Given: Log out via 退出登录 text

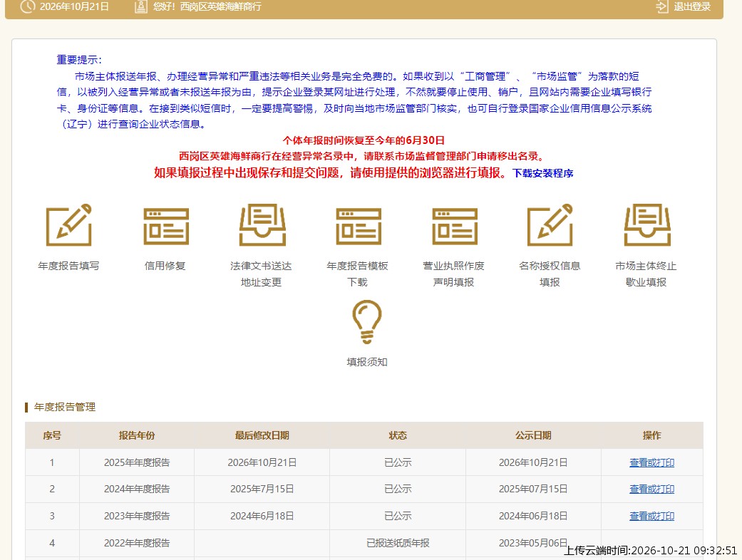Looking at the screenshot, I should pos(692,6).
